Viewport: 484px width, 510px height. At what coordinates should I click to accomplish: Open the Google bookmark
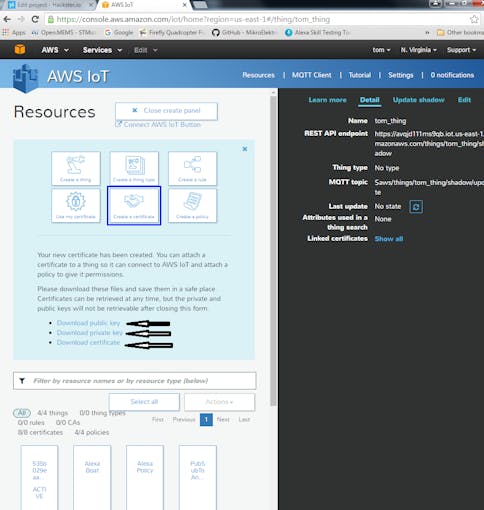coord(119,32)
